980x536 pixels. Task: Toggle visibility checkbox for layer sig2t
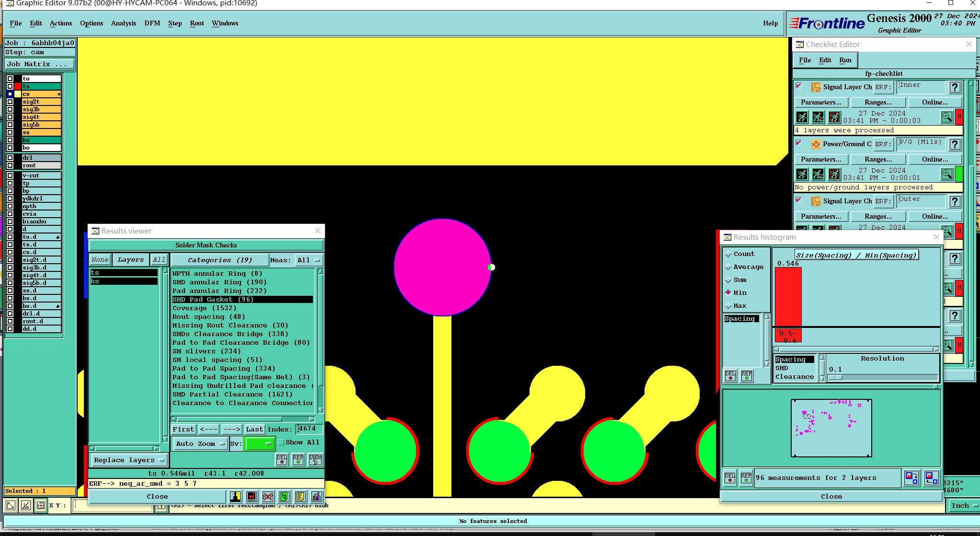(x=10, y=102)
